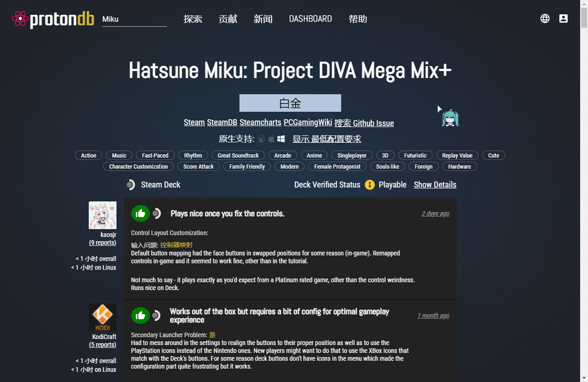Select the Futuristic tag
Viewport: 588px width, 382px height.
(415, 156)
